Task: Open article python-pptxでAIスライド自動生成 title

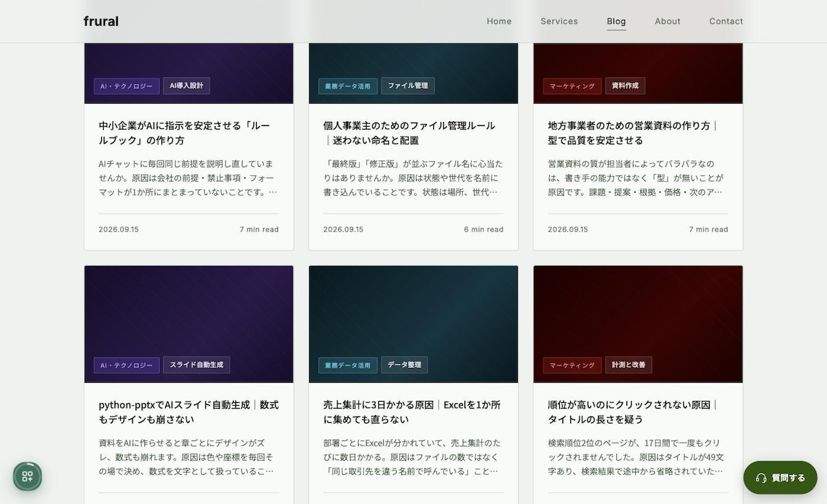Action: 188,412
